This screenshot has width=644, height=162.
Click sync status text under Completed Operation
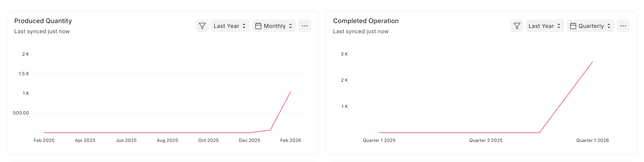[360, 31]
